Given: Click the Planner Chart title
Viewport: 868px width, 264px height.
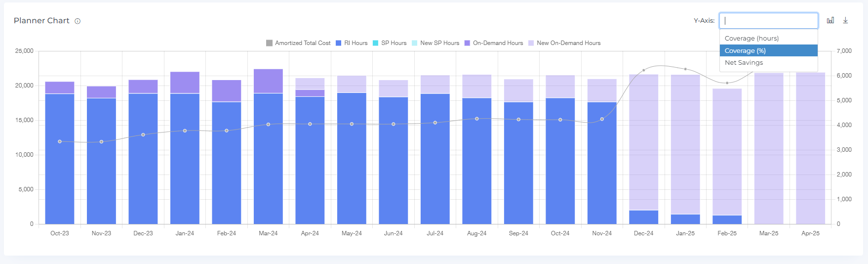Looking at the screenshot, I should click(x=41, y=21).
